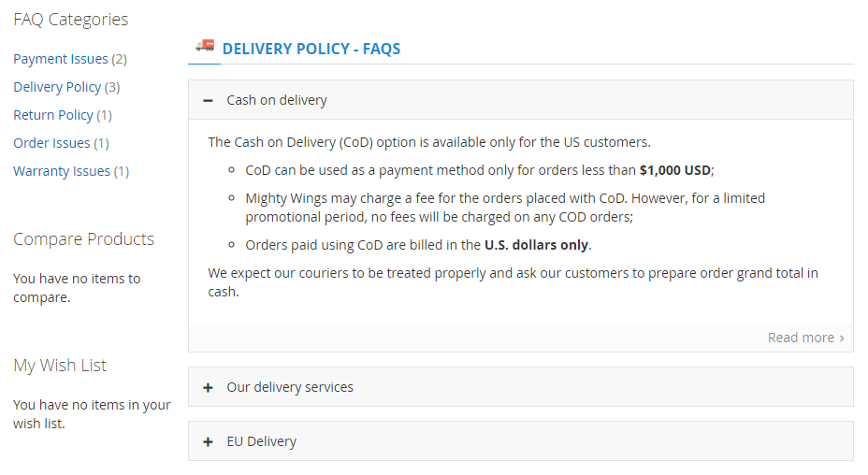
Task: Click the chevron arrow after Read more
Action: click(x=842, y=338)
